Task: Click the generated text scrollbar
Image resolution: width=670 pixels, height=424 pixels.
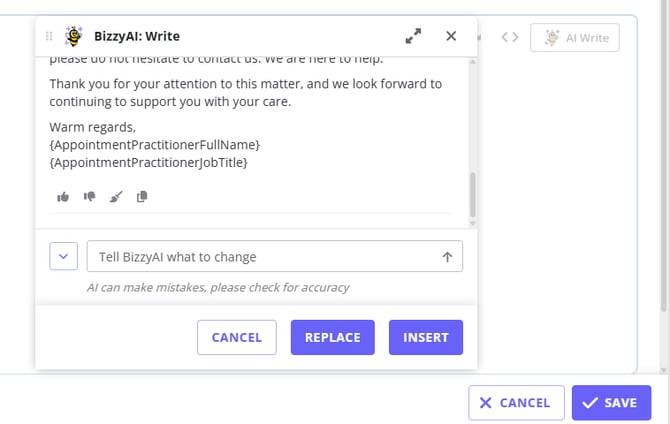Action: point(472,195)
